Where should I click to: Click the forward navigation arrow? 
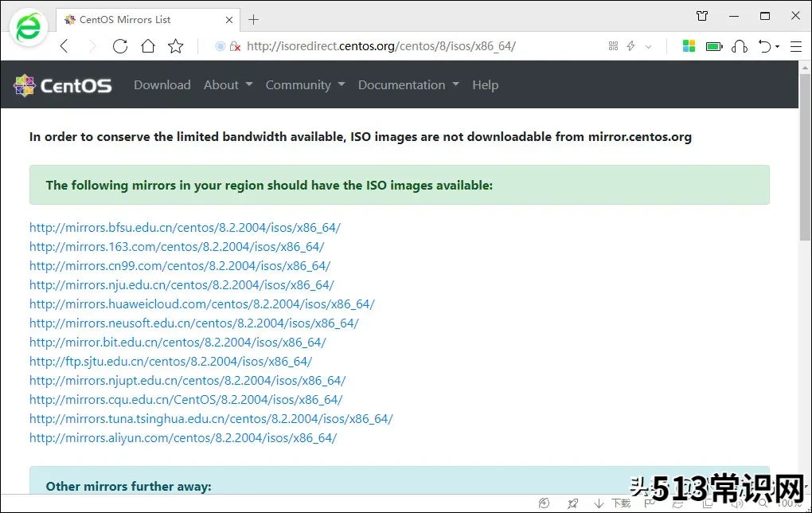coord(92,46)
